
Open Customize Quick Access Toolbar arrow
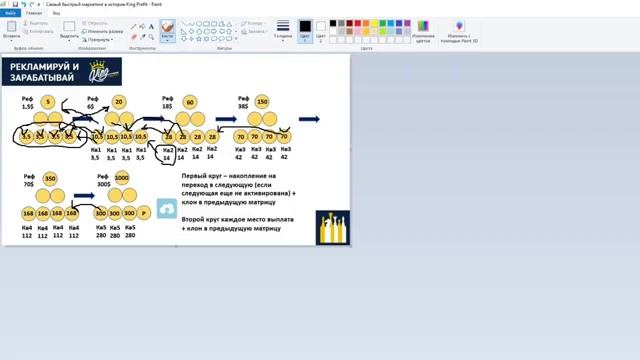(x=39, y=4)
